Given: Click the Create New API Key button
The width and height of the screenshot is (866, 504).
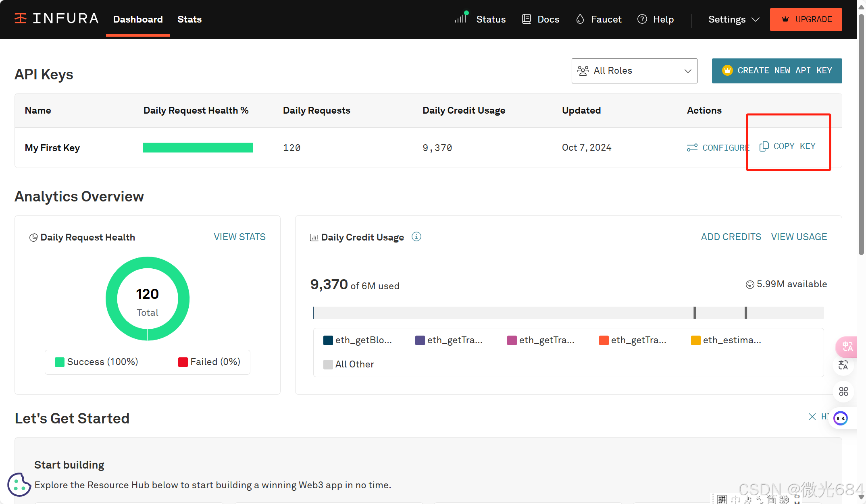Looking at the screenshot, I should click(776, 71).
